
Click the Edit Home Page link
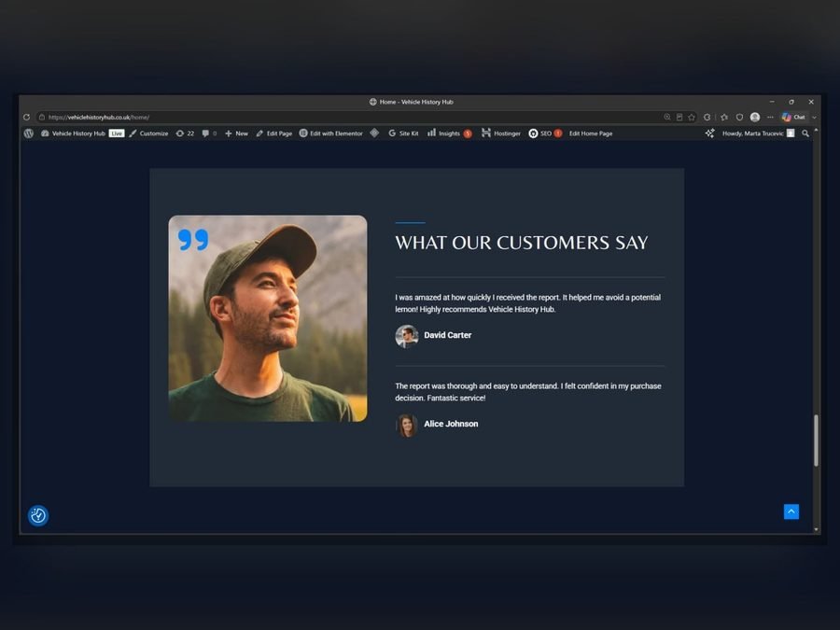(x=591, y=133)
